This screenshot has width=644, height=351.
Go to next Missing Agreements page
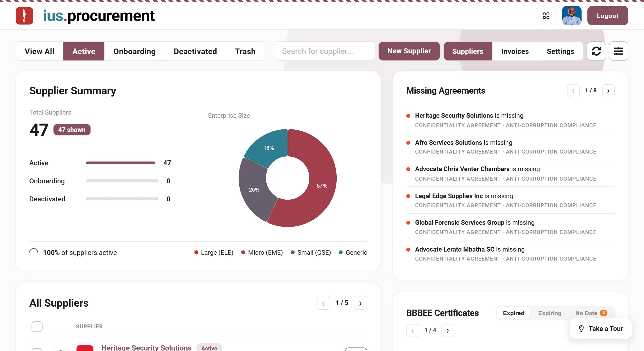(608, 91)
